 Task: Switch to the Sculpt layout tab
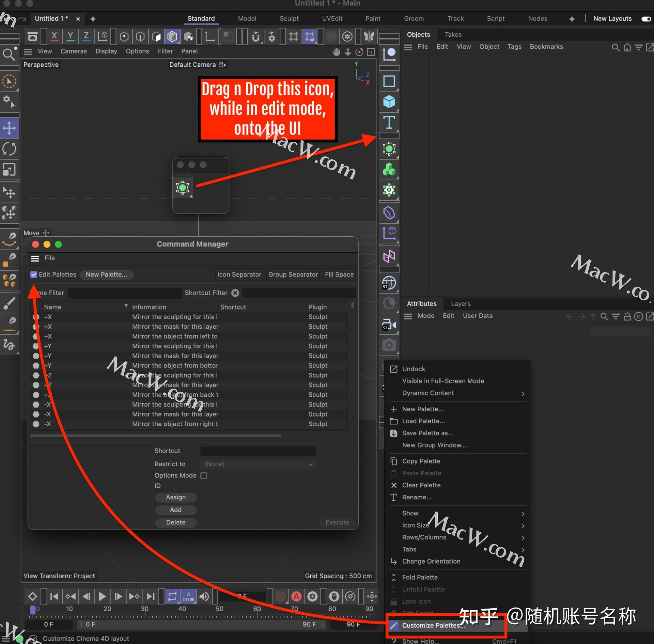point(289,19)
